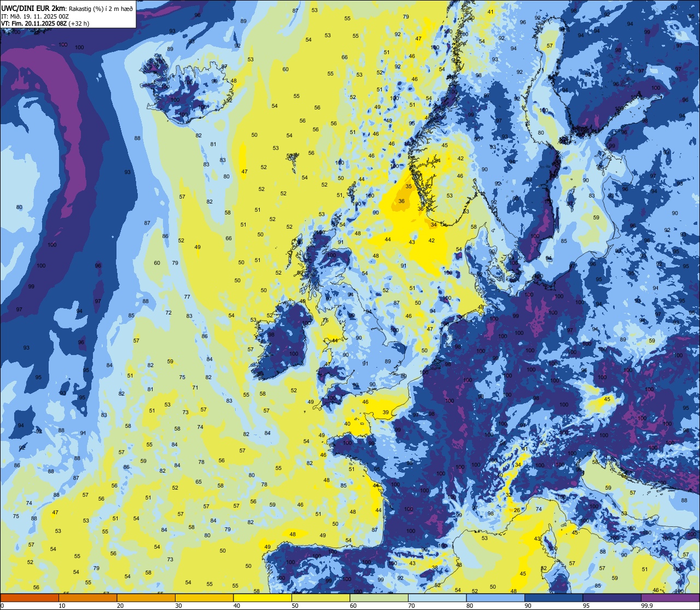Viewport: 700px width, 610px height.
Task: Click the 0–10 dark orange legend swatch
Action: 30,597
